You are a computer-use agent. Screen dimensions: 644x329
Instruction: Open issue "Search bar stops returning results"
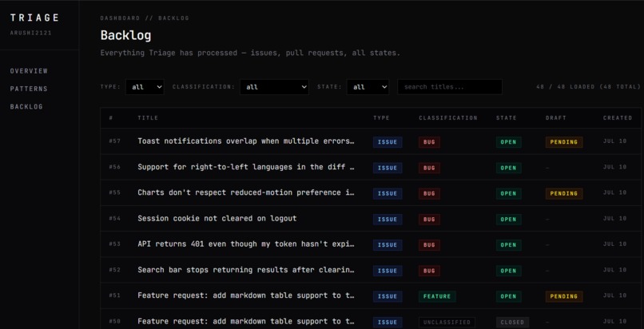[x=246, y=270]
